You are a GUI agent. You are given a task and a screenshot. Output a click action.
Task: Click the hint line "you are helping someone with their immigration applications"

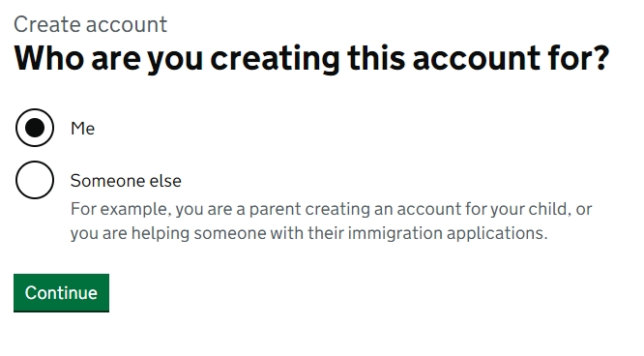pos(308,233)
